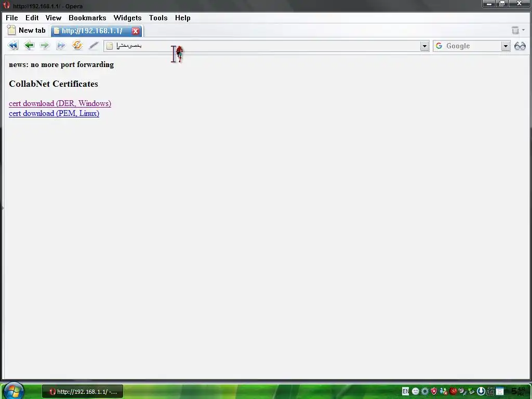This screenshot has height=399, width=532.
Task: Click the round red tray icon
Action: point(453,391)
